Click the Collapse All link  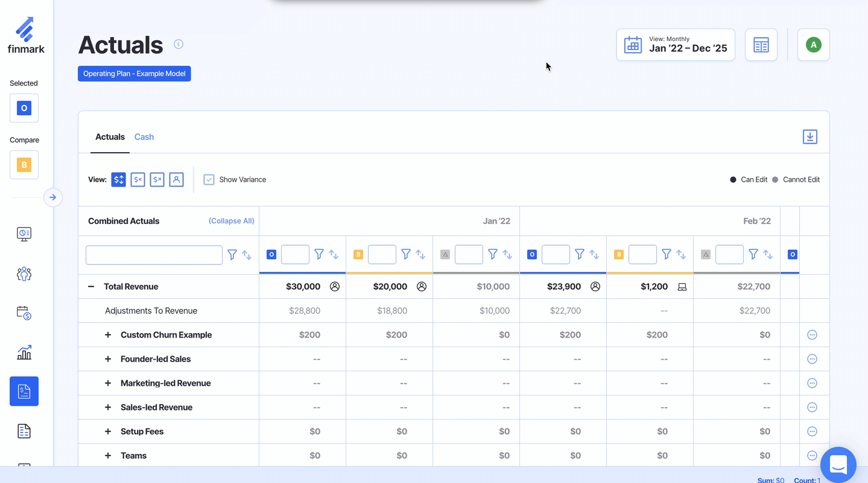click(x=231, y=221)
